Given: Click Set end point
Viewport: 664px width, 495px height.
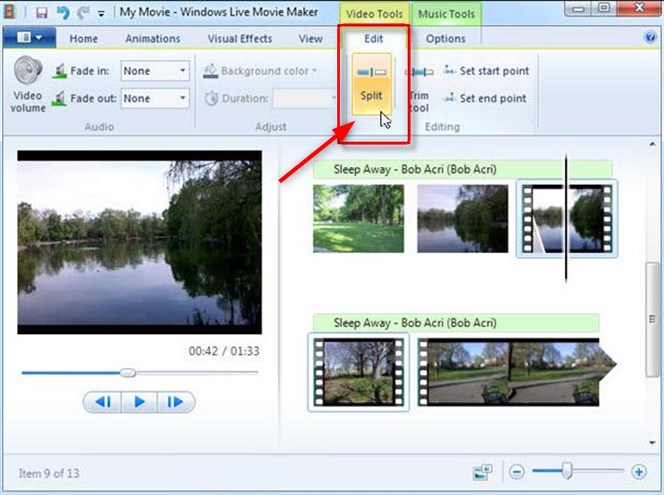Looking at the screenshot, I should pyautogui.click(x=485, y=98).
